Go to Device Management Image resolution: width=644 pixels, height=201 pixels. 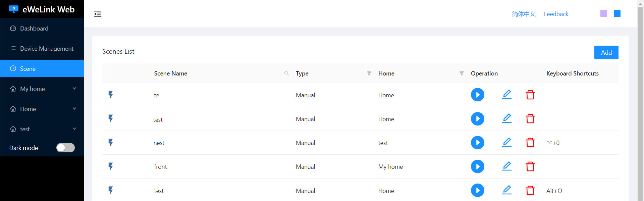pos(46,49)
